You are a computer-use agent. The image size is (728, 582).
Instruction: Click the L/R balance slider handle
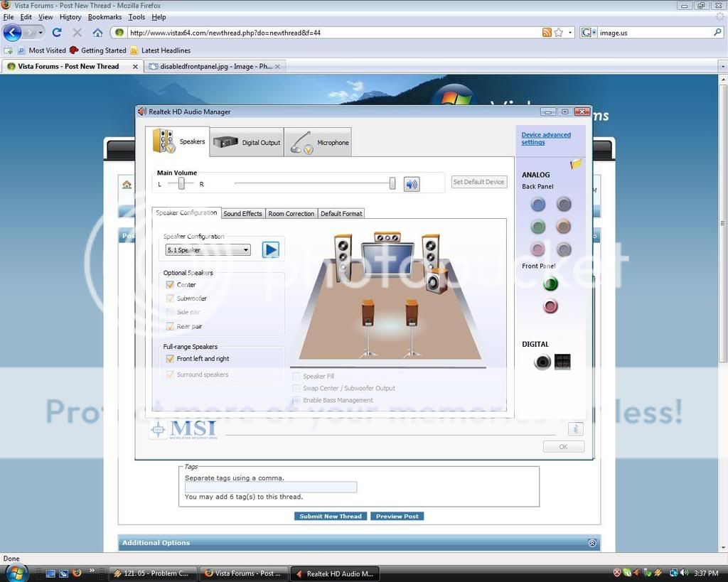coord(181,184)
